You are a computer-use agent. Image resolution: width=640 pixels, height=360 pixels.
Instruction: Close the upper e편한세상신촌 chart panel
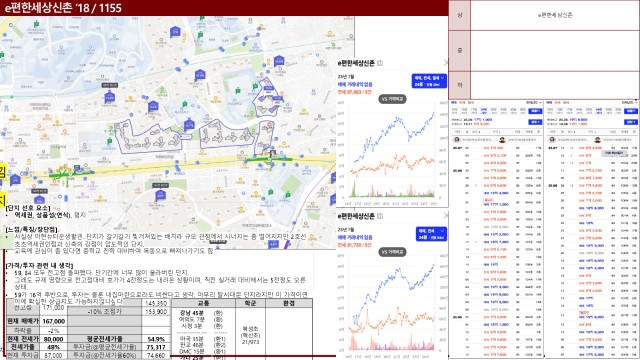446,62
